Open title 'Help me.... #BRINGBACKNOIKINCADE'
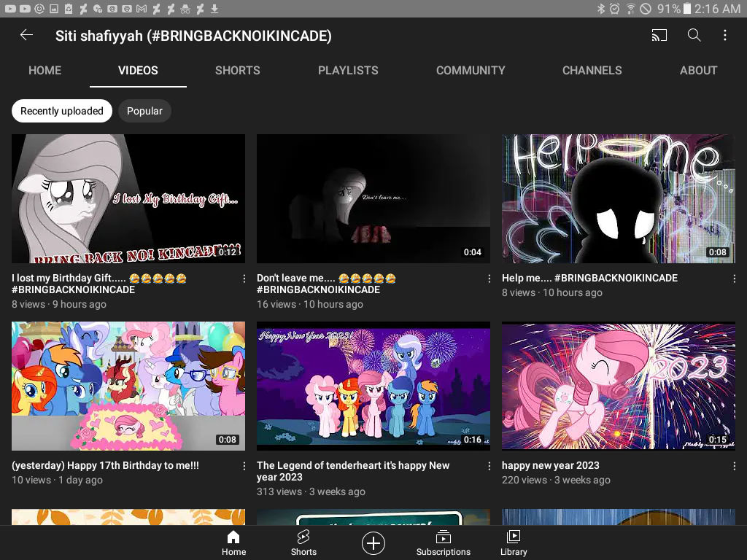The height and width of the screenshot is (560, 747). click(589, 278)
